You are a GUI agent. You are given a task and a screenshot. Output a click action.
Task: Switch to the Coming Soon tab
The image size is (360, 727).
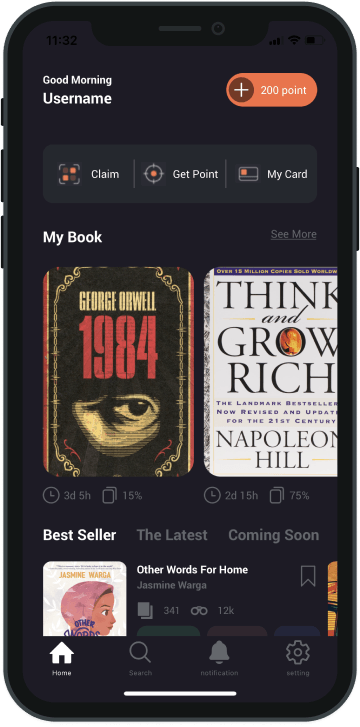pyautogui.click(x=274, y=535)
